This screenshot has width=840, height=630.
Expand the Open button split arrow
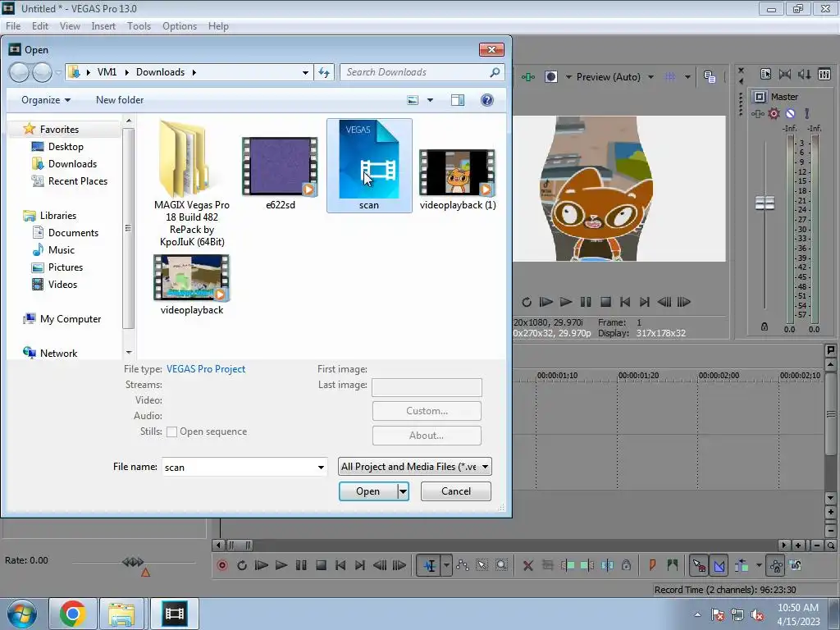[403, 491]
